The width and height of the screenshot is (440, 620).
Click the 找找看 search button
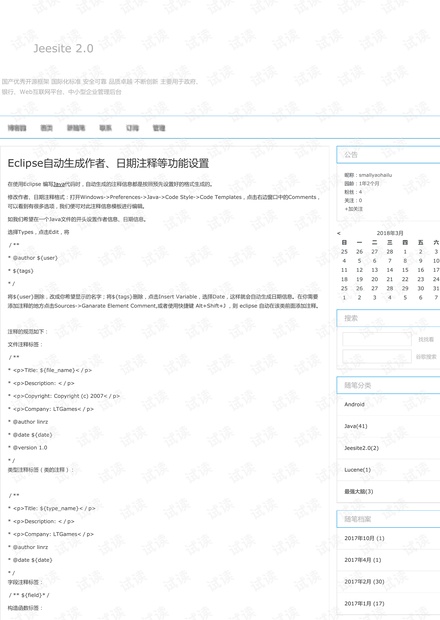pyautogui.click(x=426, y=339)
